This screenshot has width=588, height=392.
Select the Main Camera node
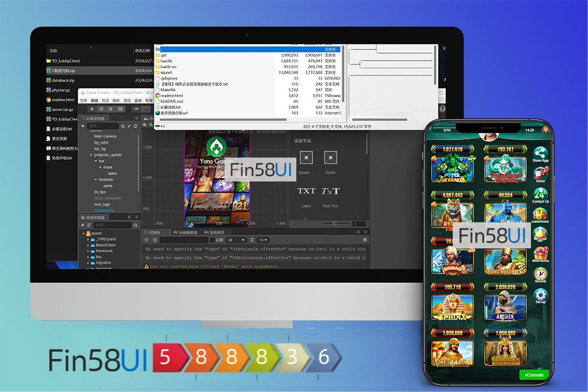pyautogui.click(x=105, y=136)
